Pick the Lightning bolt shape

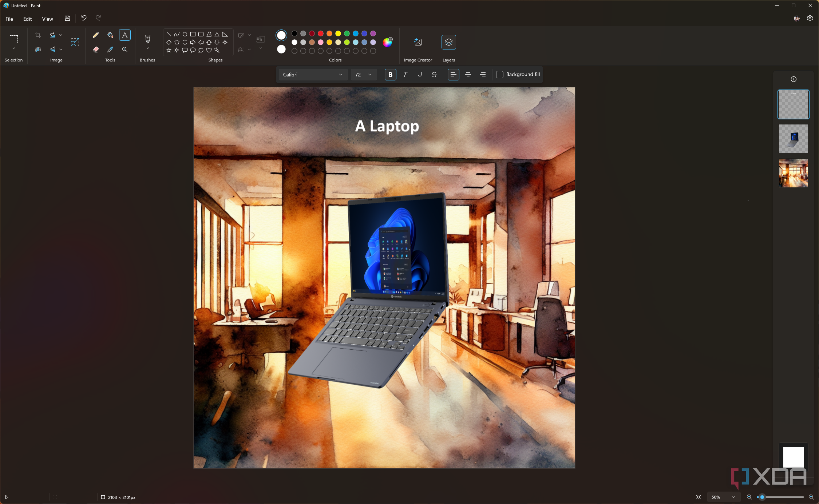coord(217,50)
